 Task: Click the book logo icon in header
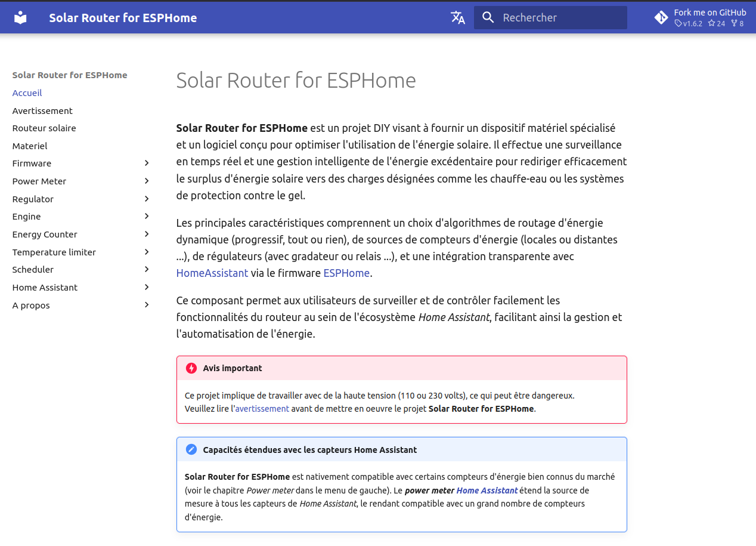pyautogui.click(x=20, y=18)
